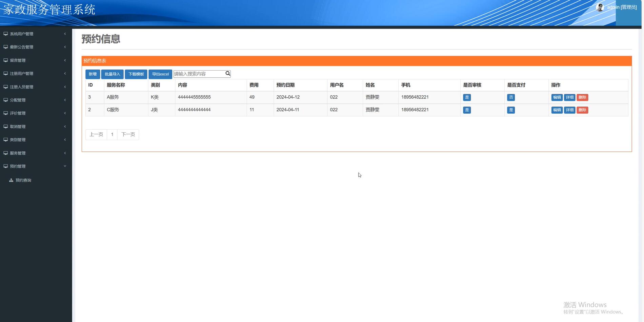Image resolution: width=644 pixels, height=322 pixels.
Task: Select the 4444444444444 content cell
Action: coord(211,110)
